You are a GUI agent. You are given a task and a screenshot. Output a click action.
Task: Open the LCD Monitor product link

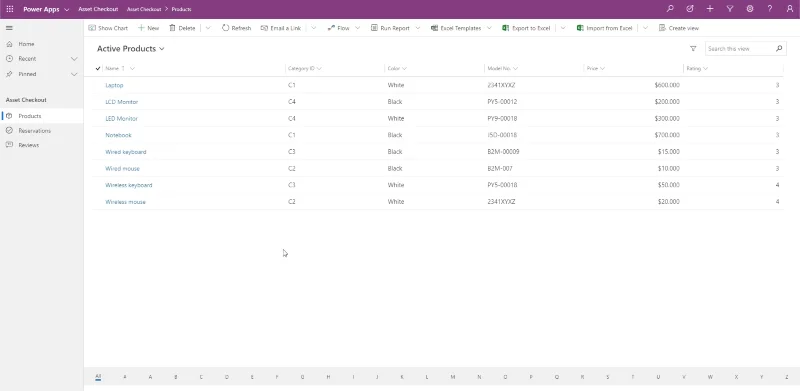121,102
